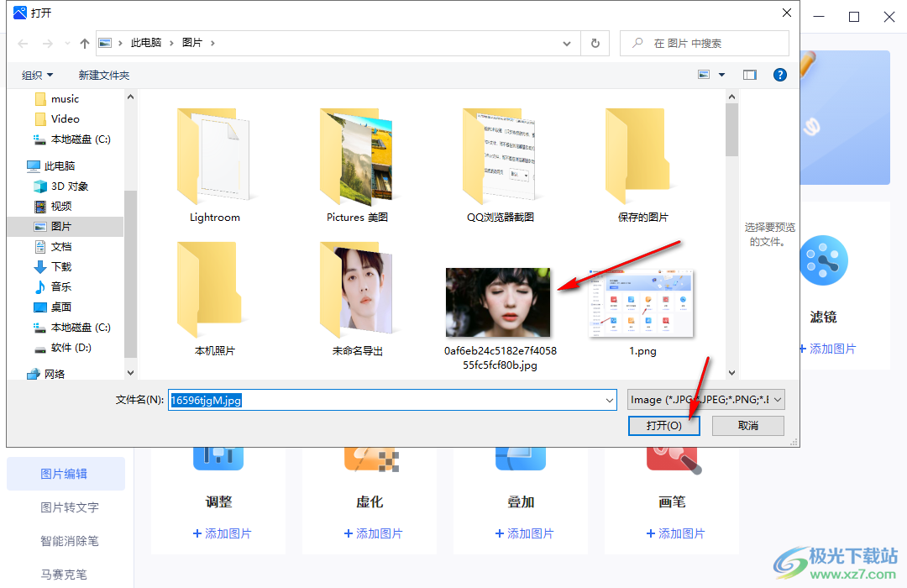
Task: Click the 滤镜 filter icon
Action: (824, 260)
